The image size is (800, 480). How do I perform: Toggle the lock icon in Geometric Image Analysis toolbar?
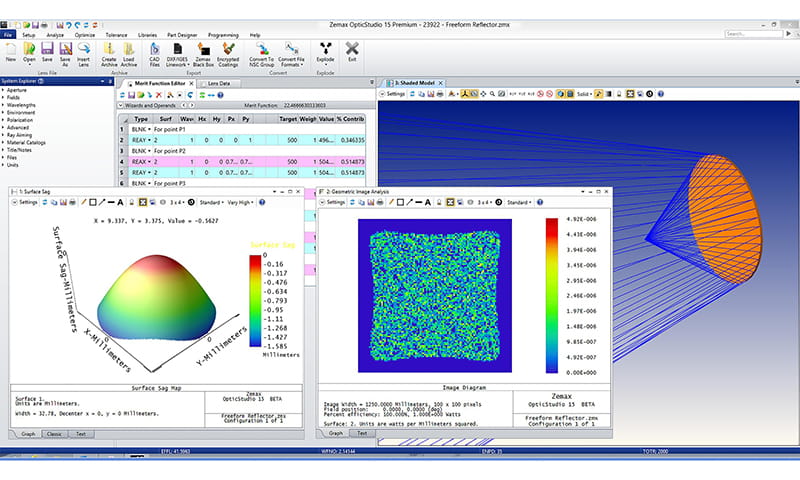tap(439, 202)
